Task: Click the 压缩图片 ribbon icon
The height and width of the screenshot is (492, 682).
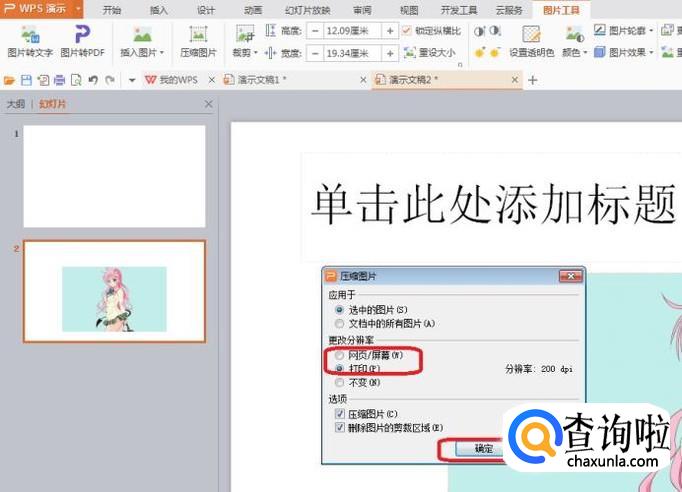Action: pos(198,34)
